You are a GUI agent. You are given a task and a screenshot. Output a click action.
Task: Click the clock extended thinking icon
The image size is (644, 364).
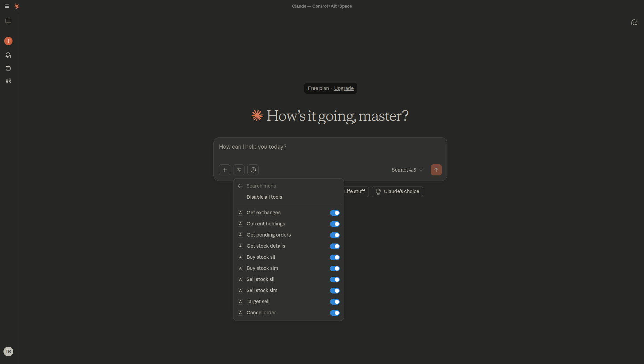pos(253,170)
